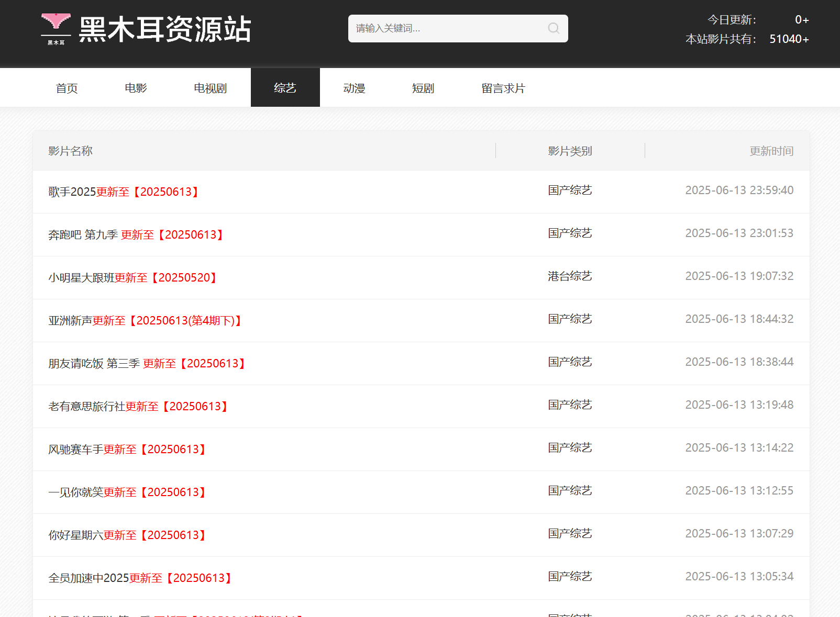Open 奔跑吧 第九季 entry link
This screenshot has width=840, height=617.
(137, 234)
